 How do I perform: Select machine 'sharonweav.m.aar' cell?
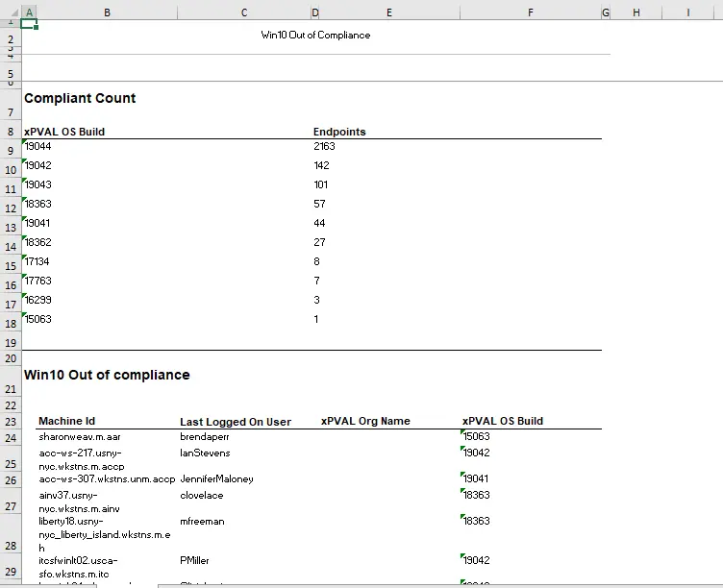pos(80,437)
